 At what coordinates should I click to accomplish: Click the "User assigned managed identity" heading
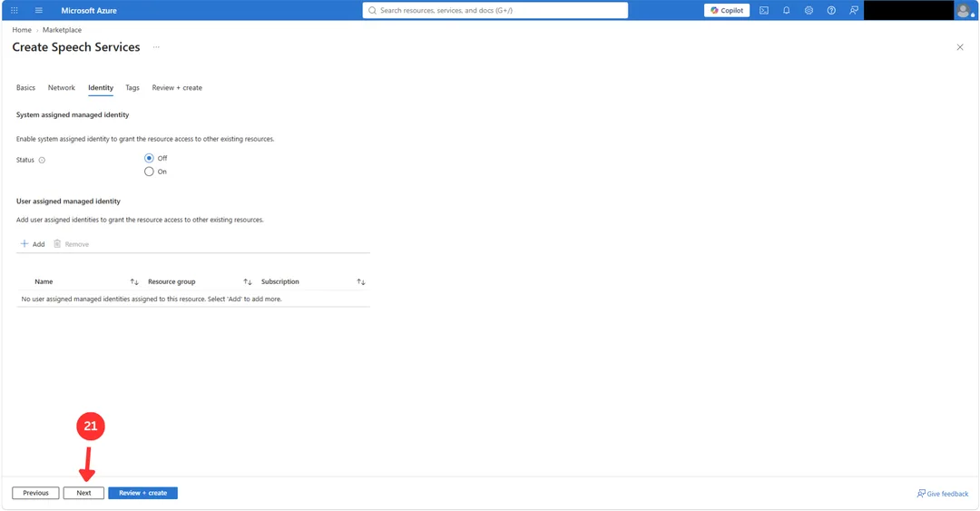pyautogui.click(x=68, y=201)
